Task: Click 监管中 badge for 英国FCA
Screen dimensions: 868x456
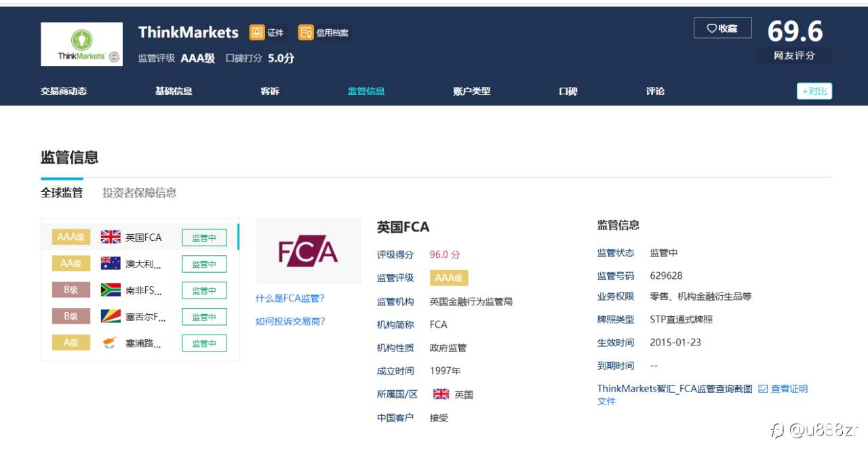Action: tap(204, 237)
